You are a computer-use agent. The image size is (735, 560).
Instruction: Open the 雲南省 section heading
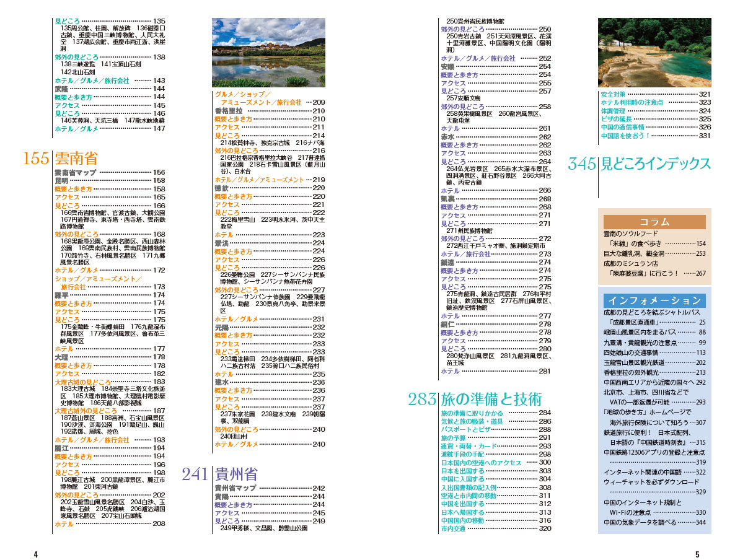pyautogui.click(x=76, y=159)
